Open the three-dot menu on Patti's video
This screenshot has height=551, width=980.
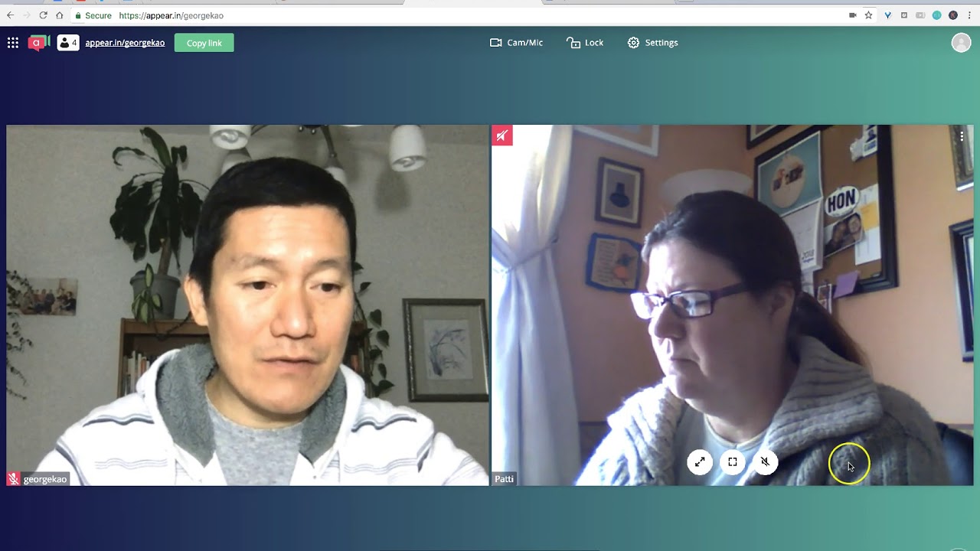[962, 136]
